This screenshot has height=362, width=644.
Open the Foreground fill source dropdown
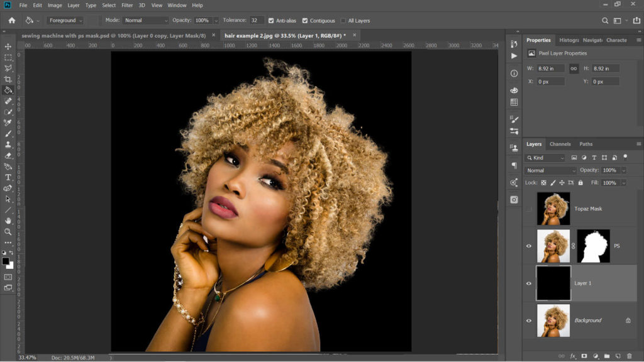65,21
